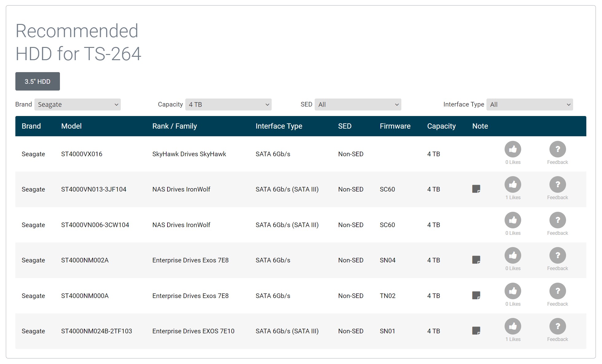Screen dimensions: 602x364
Task: Select the model text ST4000VN013-3JF104
Action: click(94, 189)
